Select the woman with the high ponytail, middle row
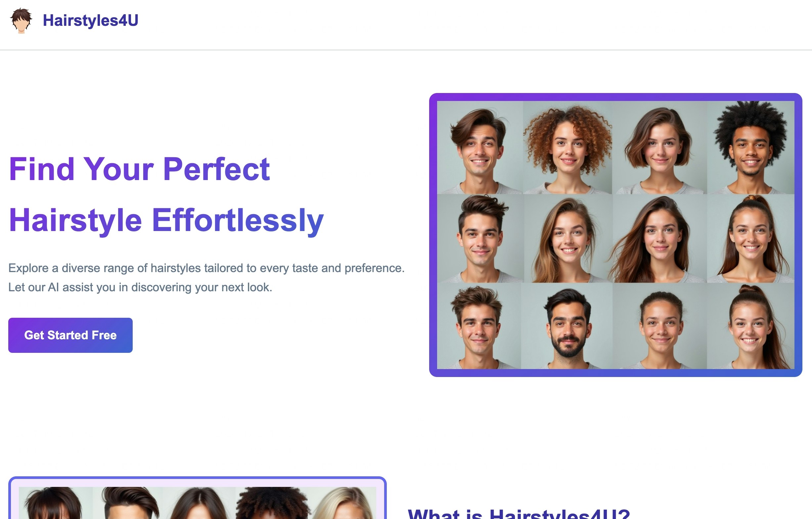The height and width of the screenshot is (519, 812). [751, 238]
